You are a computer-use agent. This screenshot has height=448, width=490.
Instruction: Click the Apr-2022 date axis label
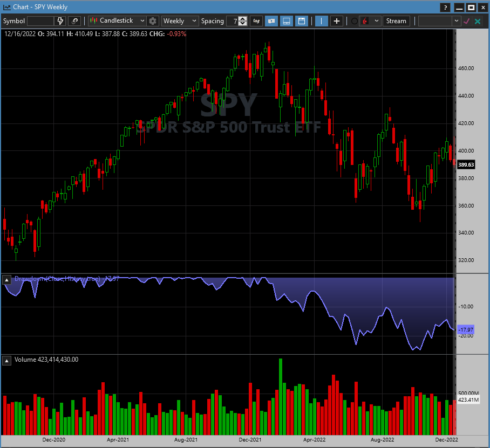pos(315,439)
